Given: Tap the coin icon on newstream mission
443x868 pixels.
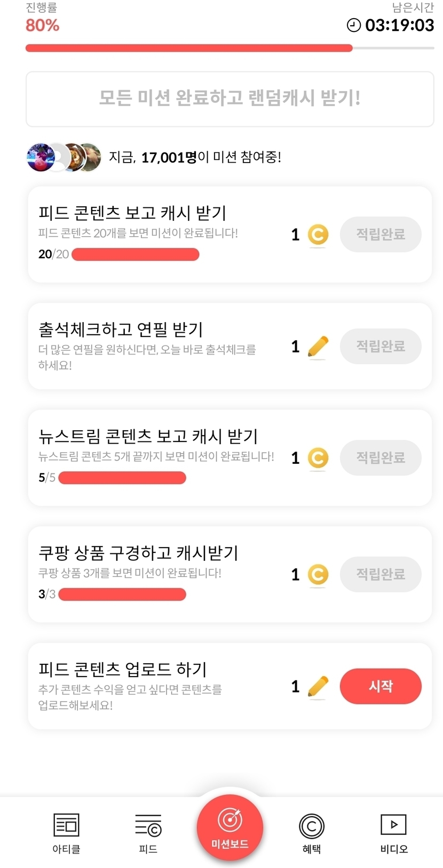Looking at the screenshot, I should [318, 458].
